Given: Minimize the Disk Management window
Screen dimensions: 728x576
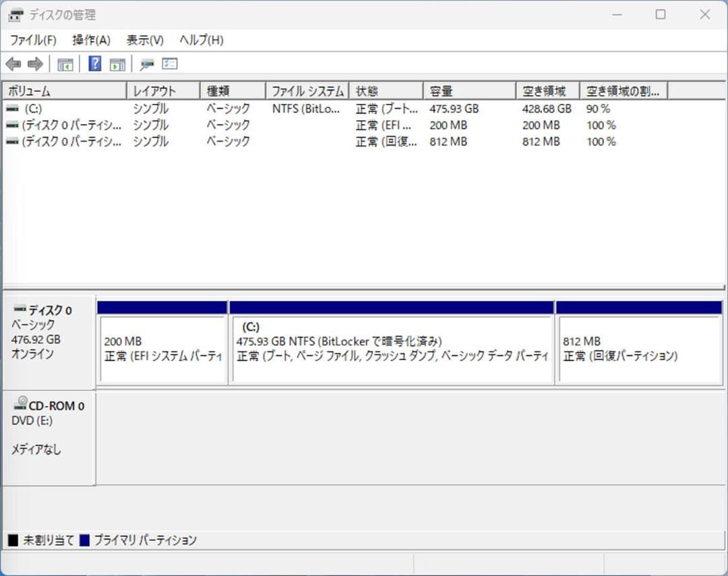Looking at the screenshot, I should tap(617, 14).
